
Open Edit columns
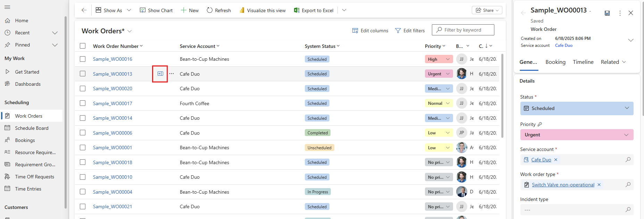370,31
